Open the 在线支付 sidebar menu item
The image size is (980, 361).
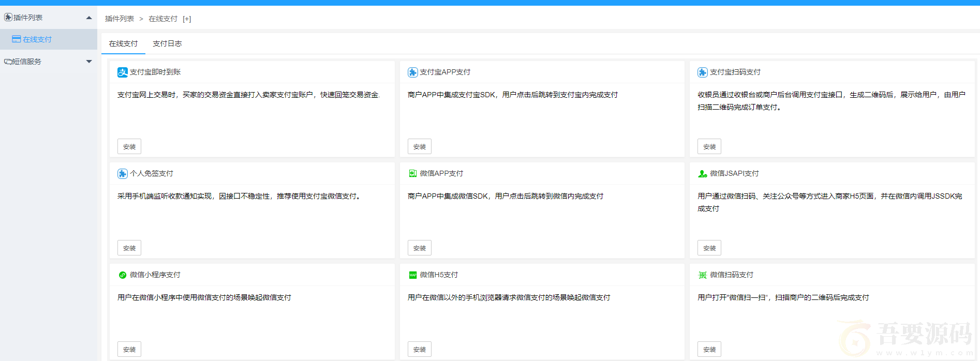click(49, 39)
